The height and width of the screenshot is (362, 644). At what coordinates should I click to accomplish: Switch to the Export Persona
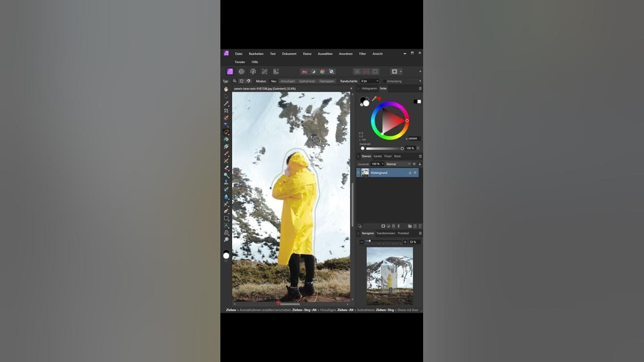[x=276, y=71]
